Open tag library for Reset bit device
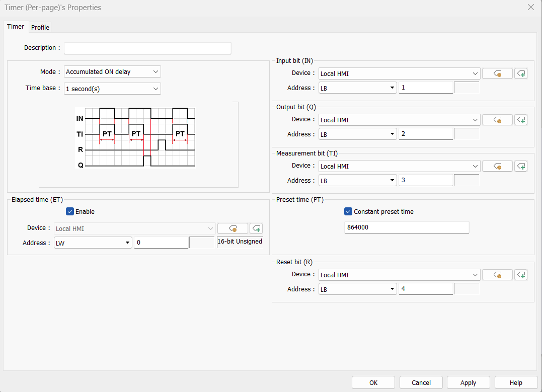Screen dimensions: 542x392 pos(497,275)
